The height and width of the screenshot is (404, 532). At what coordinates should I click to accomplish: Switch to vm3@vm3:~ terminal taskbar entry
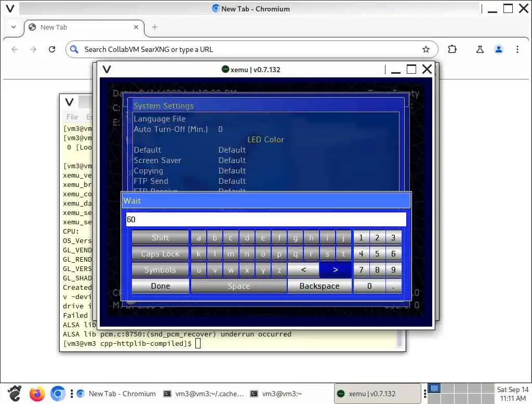[276, 394]
